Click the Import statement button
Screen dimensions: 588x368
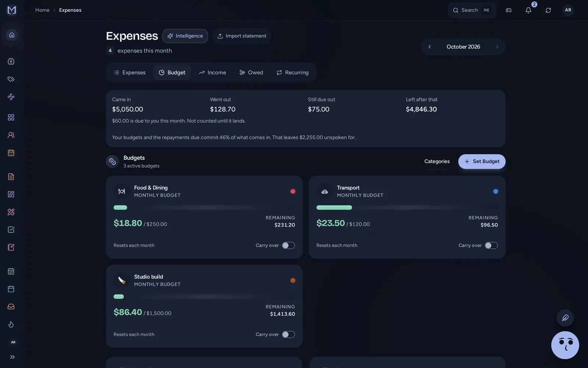pos(242,36)
